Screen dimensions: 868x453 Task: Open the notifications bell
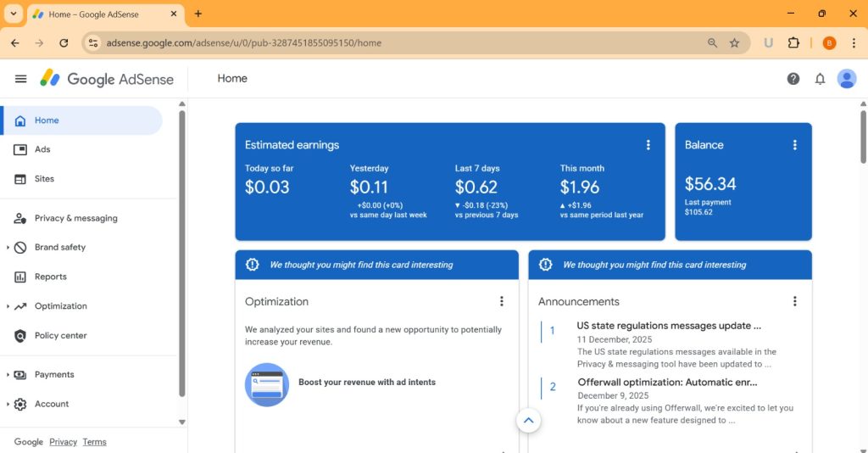(x=820, y=79)
